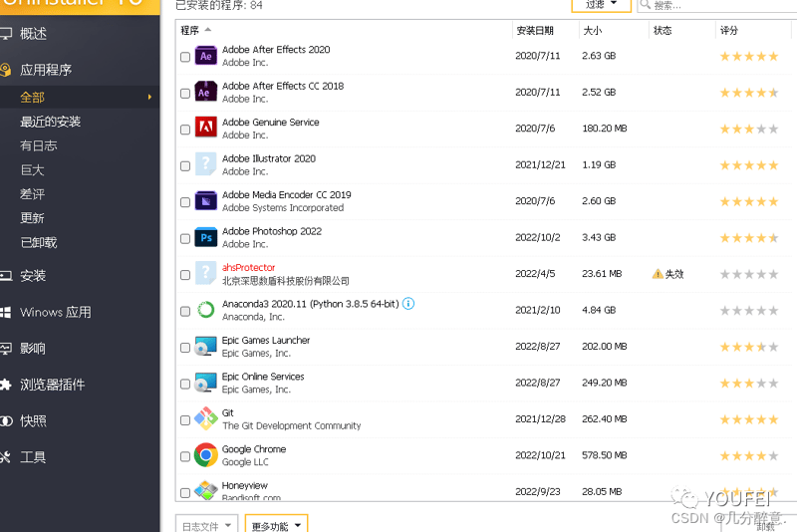The width and height of the screenshot is (797, 532).
Task: Select 已卸载 in the sidebar
Action: pos(38,242)
